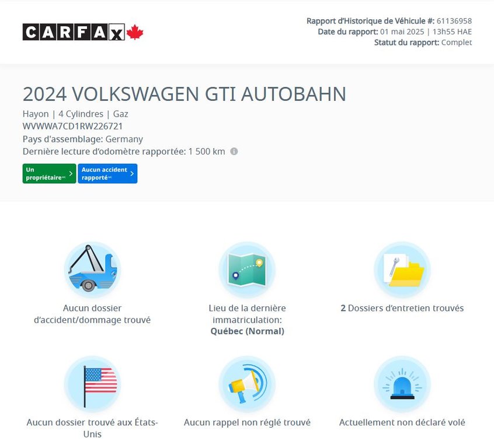The image size is (494, 448).
Task: Click the tow truck accident icon
Action: pos(92,269)
